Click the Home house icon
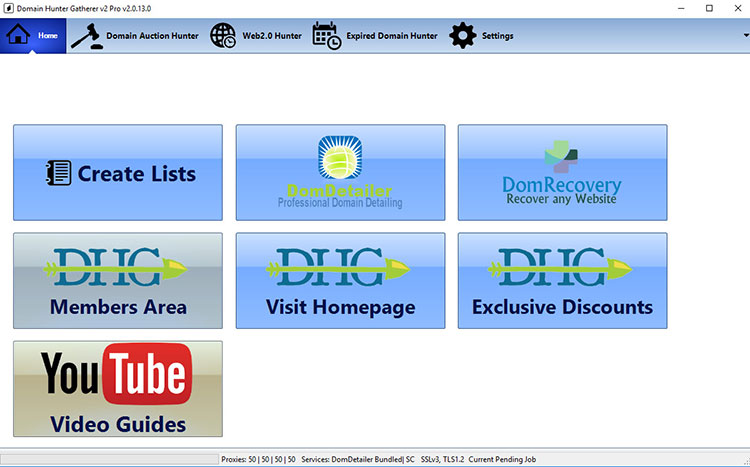The height and width of the screenshot is (467, 750). pos(18,34)
